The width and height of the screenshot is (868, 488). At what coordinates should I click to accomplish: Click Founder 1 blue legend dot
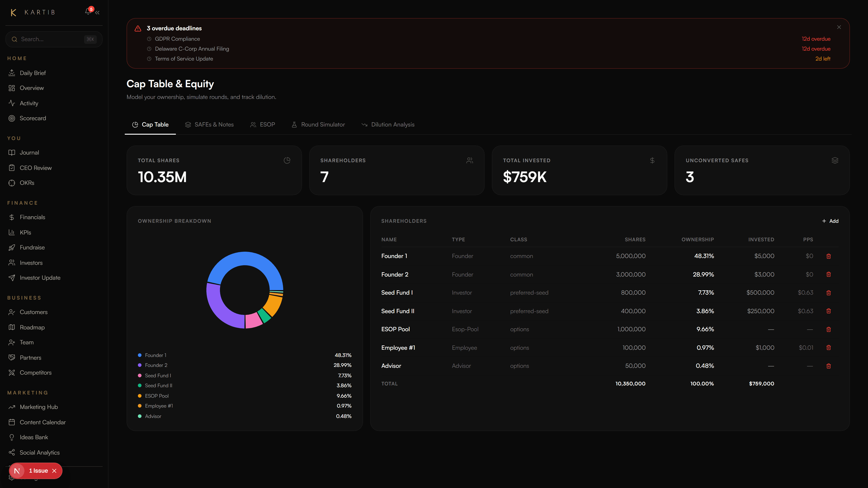click(139, 355)
